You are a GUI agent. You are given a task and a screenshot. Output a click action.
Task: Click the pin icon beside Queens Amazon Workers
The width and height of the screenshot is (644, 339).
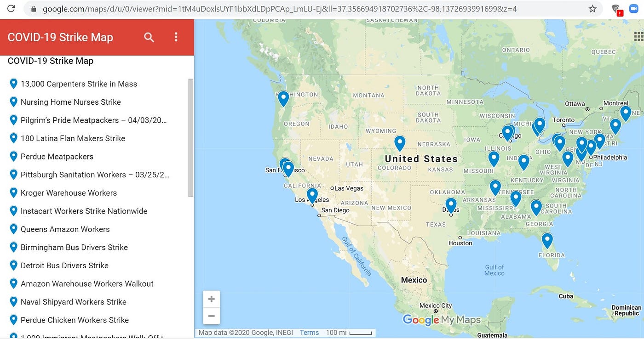[13, 229]
